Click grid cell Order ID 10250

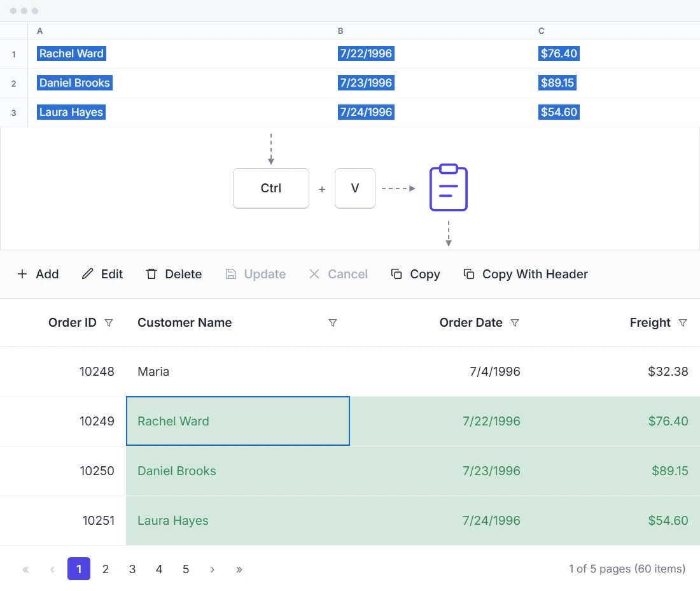tap(63, 471)
